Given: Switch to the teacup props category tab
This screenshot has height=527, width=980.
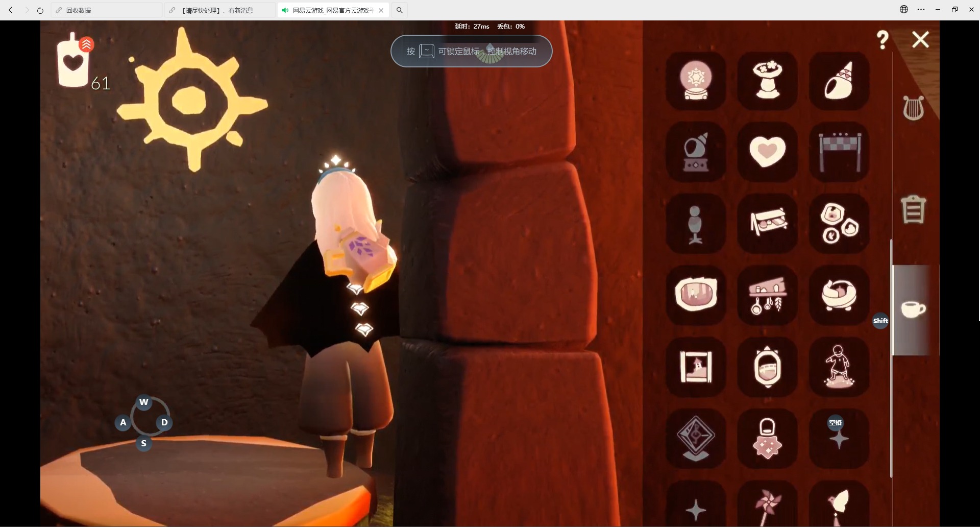Looking at the screenshot, I should pos(913,309).
